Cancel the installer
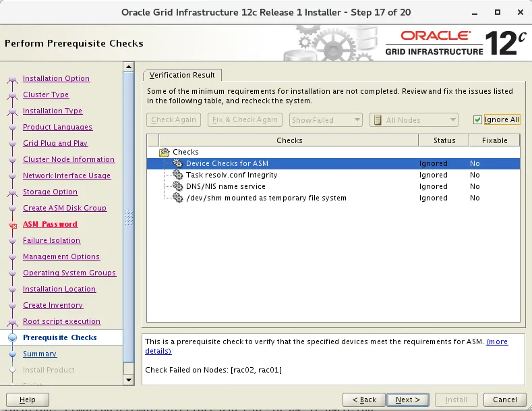 [505, 400]
